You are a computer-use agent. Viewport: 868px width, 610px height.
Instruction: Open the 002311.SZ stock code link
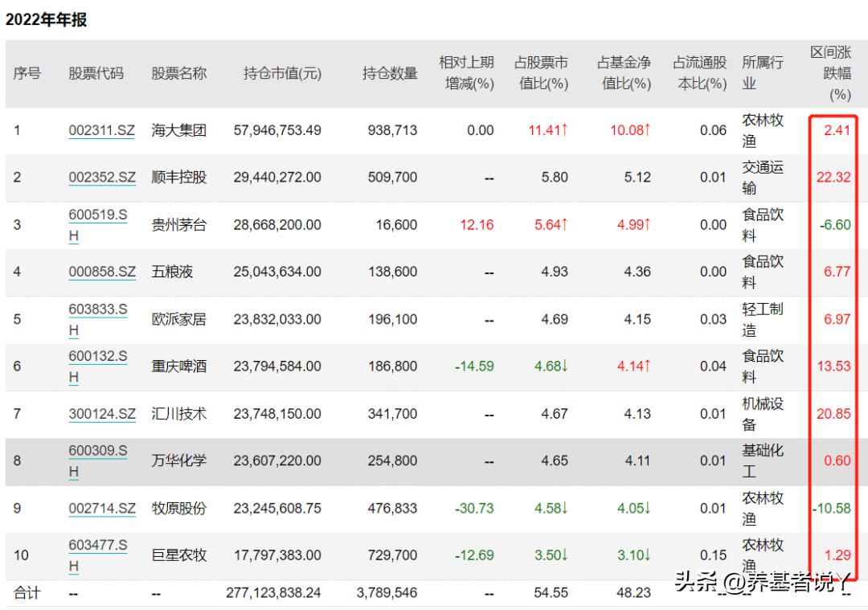click(x=101, y=130)
